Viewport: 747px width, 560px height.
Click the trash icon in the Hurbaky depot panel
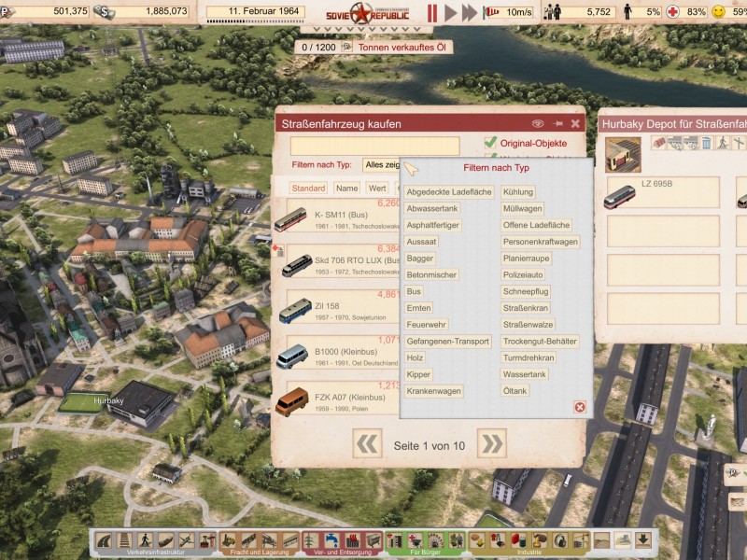point(707,144)
